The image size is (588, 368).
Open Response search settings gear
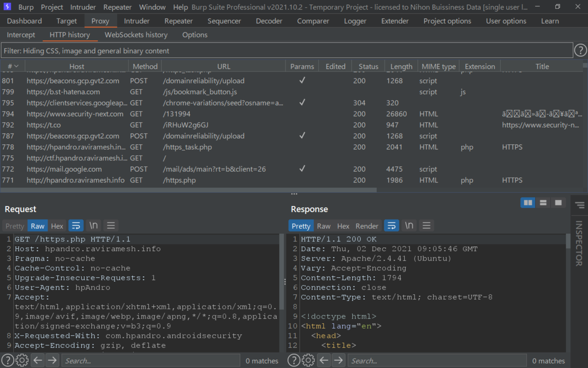coord(308,361)
